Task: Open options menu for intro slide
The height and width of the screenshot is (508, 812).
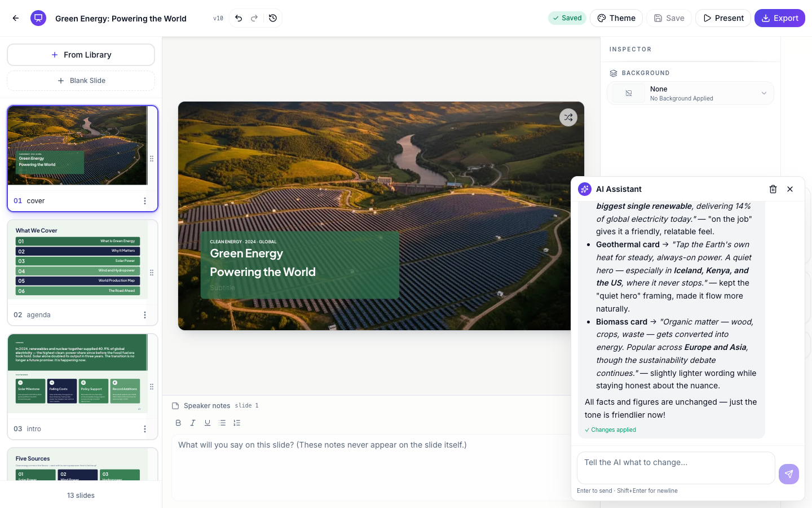Action: 145,429
